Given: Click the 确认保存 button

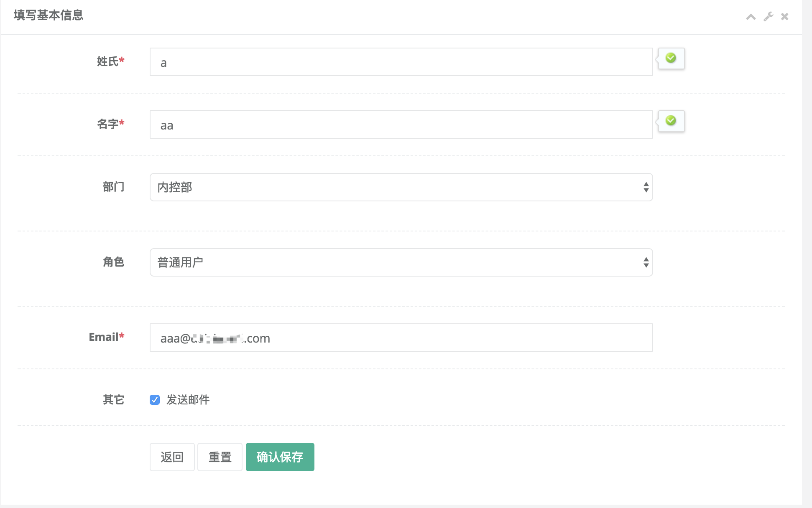Looking at the screenshot, I should [280, 457].
